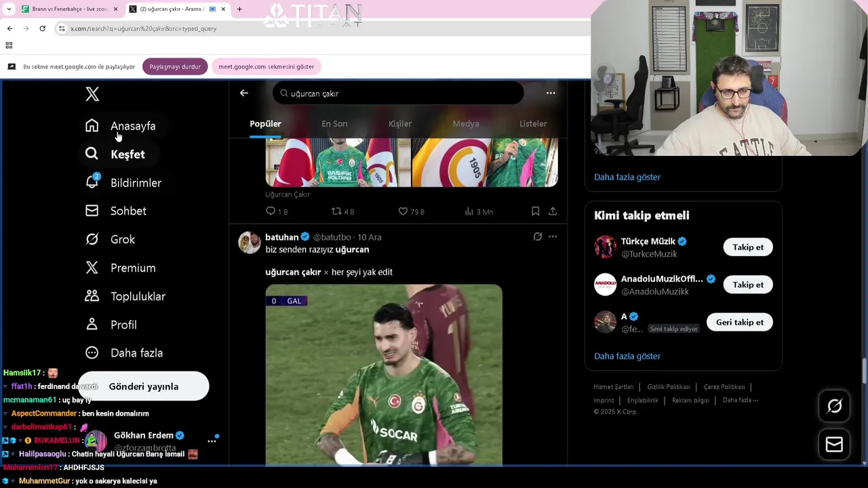Screen dimensions: 868x488
Task: Open Erişilebilirlik footer link
Action: pyautogui.click(x=643, y=401)
